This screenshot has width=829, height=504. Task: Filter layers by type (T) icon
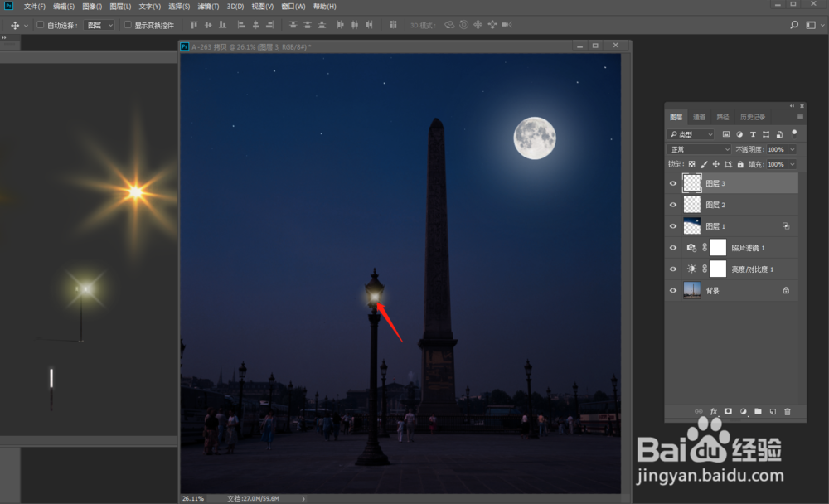pyautogui.click(x=753, y=134)
